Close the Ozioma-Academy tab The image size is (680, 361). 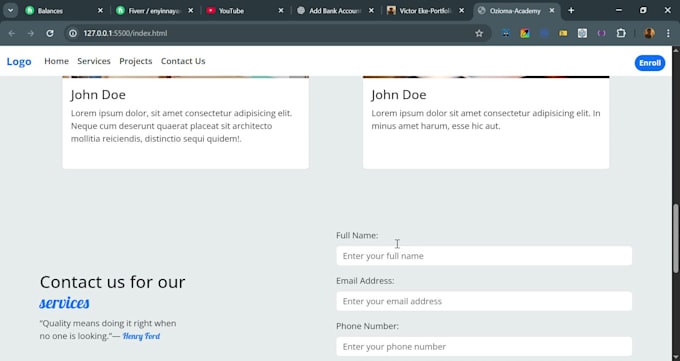click(552, 10)
